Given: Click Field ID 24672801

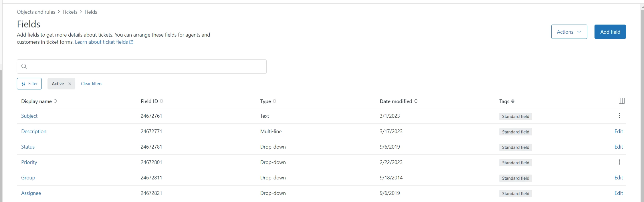Looking at the screenshot, I should (151, 162).
